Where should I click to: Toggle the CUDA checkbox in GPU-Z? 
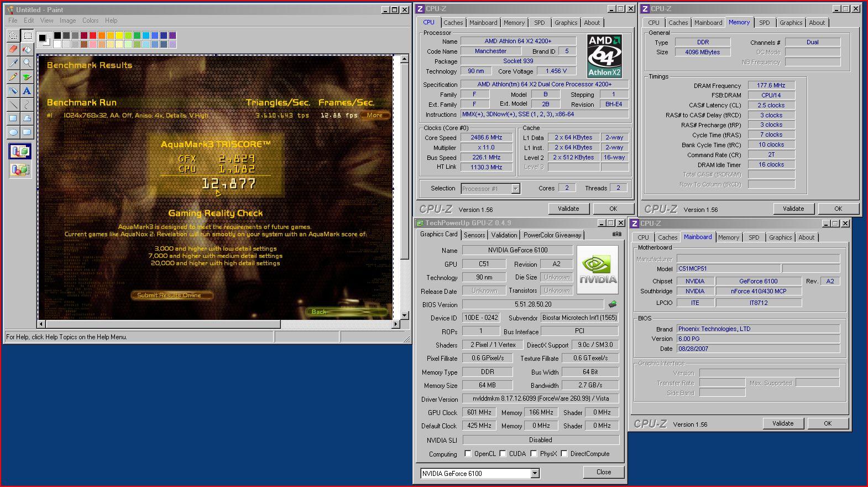click(503, 454)
